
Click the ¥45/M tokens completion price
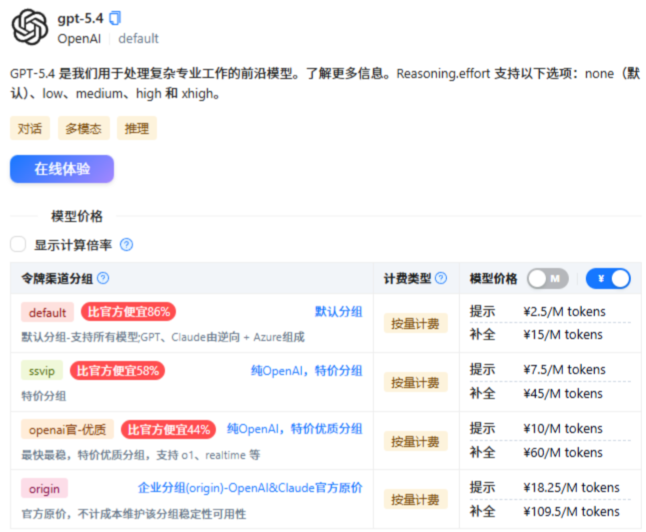point(563,394)
